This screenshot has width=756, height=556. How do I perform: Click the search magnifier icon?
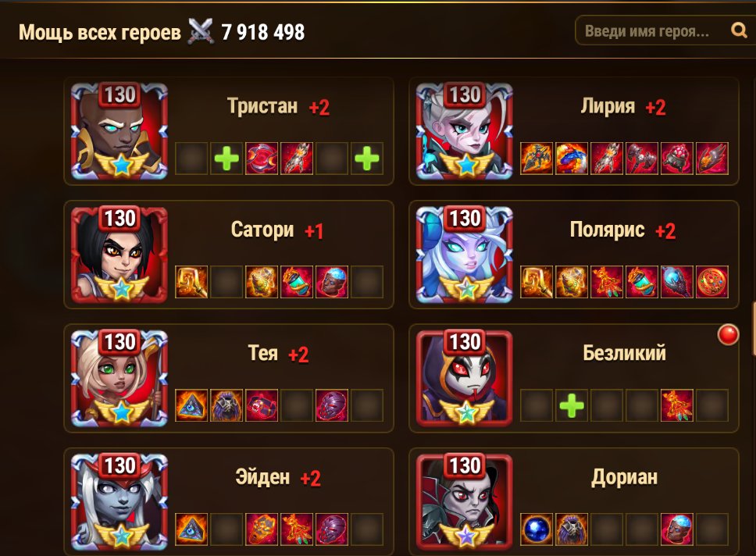739,30
